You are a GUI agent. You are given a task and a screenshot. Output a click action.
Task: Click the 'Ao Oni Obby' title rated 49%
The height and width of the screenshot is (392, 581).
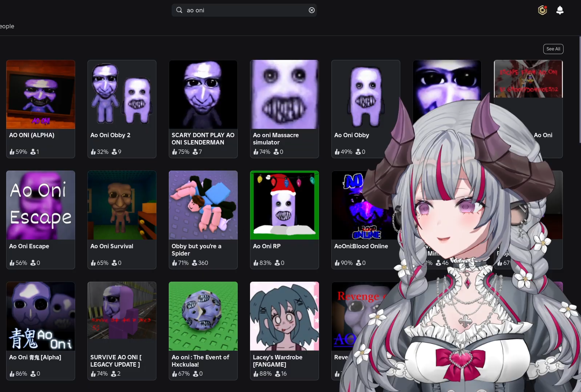(352, 135)
